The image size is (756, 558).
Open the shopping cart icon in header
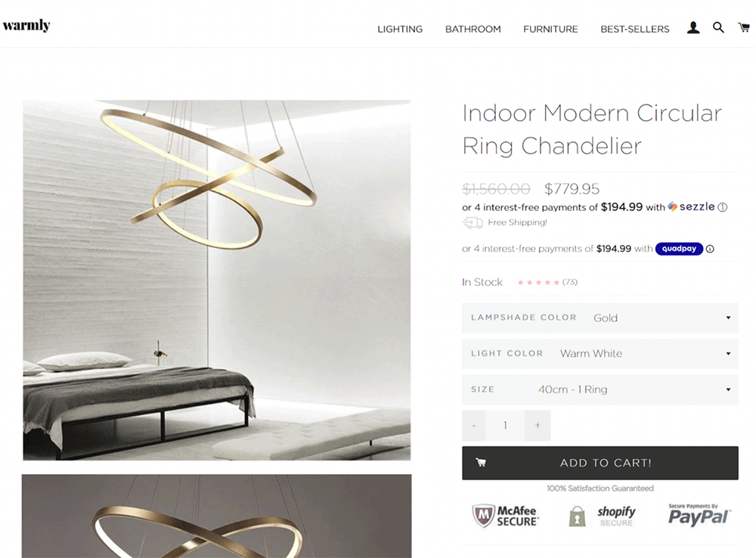pos(744,27)
